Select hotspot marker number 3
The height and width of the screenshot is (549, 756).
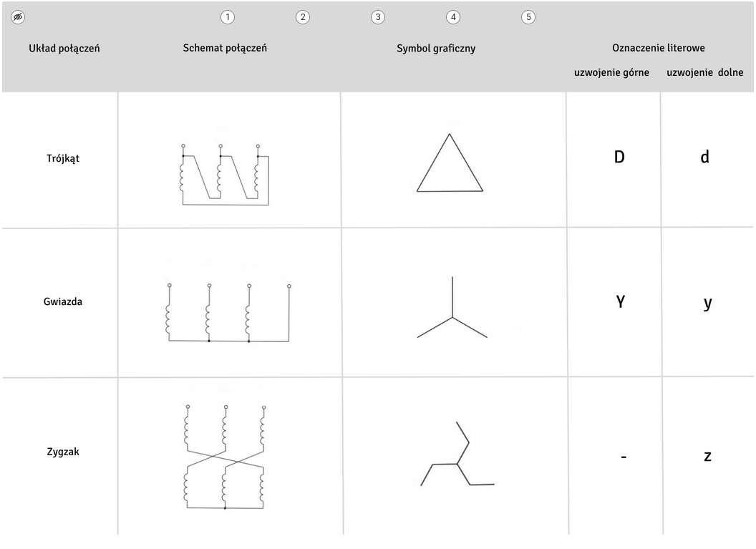point(378,17)
